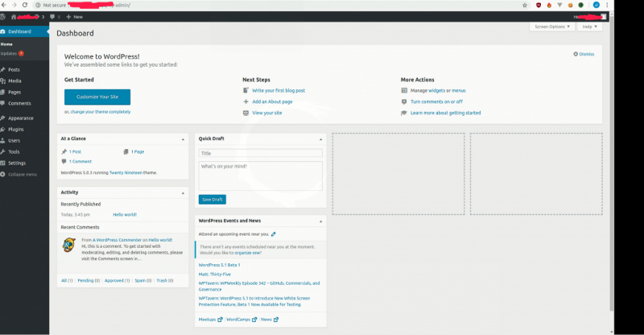The height and width of the screenshot is (335, 644).
Task: Open the 1 Post link
Action: tap(75, 151)
